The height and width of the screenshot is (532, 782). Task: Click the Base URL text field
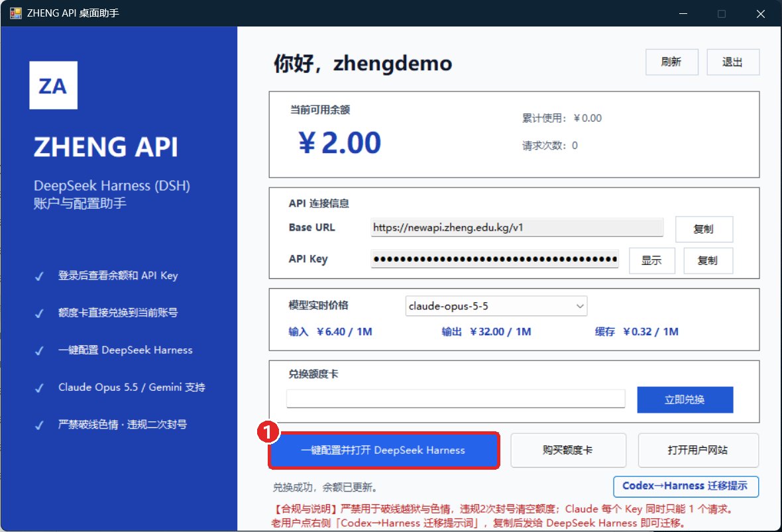point(517,227)
